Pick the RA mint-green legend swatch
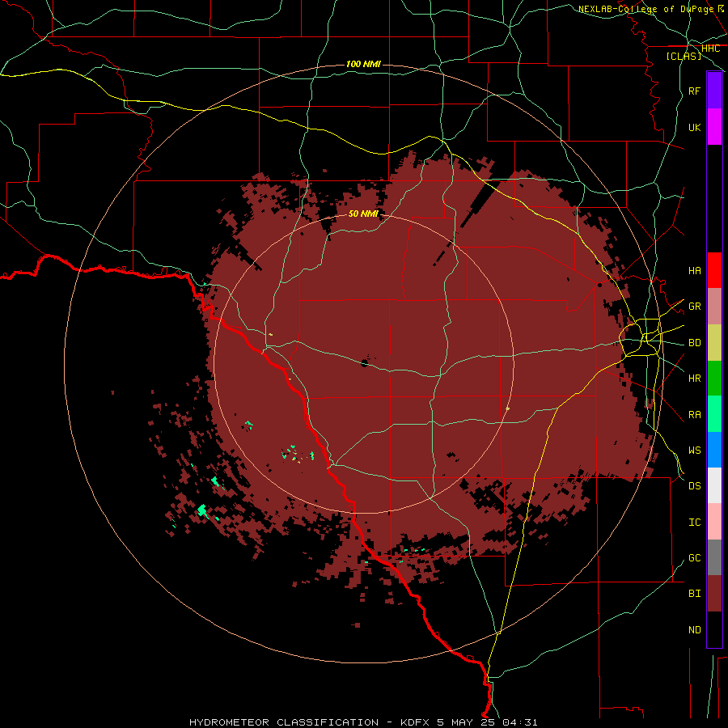The height and width of the screenshot is (728, 728). click(714, 414)
